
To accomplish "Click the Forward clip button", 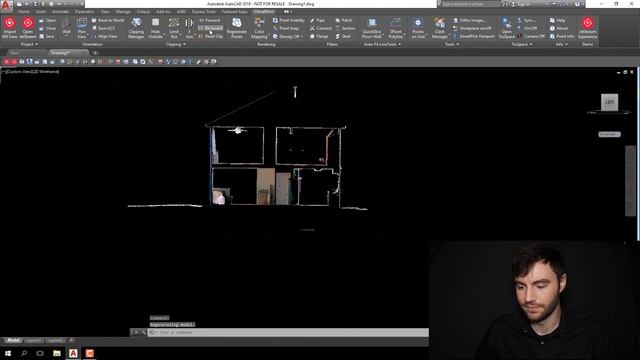I will [209, 20].
